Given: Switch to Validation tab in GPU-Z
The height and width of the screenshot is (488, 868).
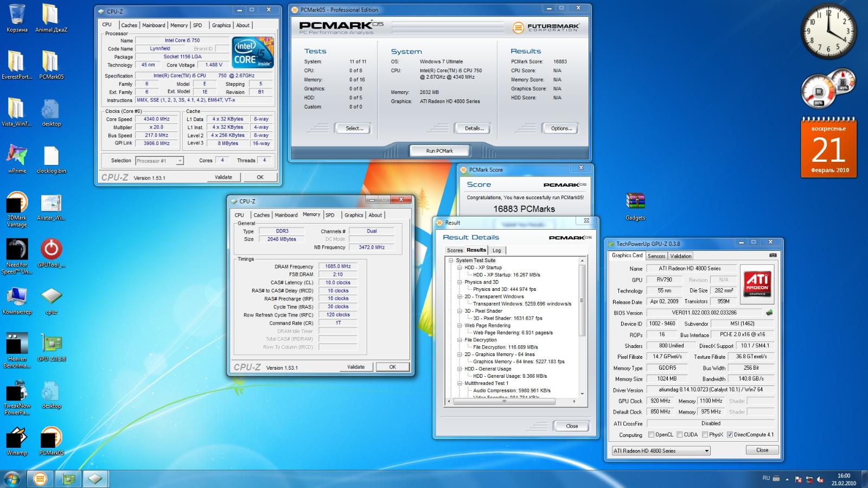Looking at the screenshot, I should [x=680, y=256].
